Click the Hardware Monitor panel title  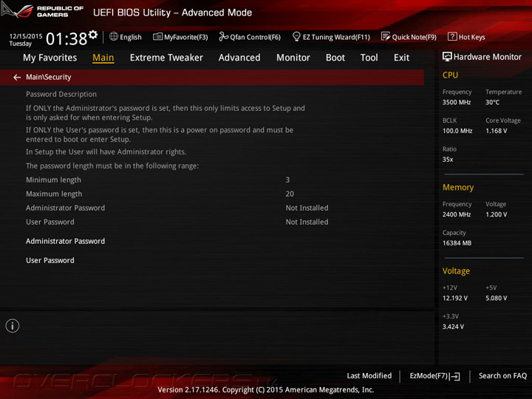(487, 57)
